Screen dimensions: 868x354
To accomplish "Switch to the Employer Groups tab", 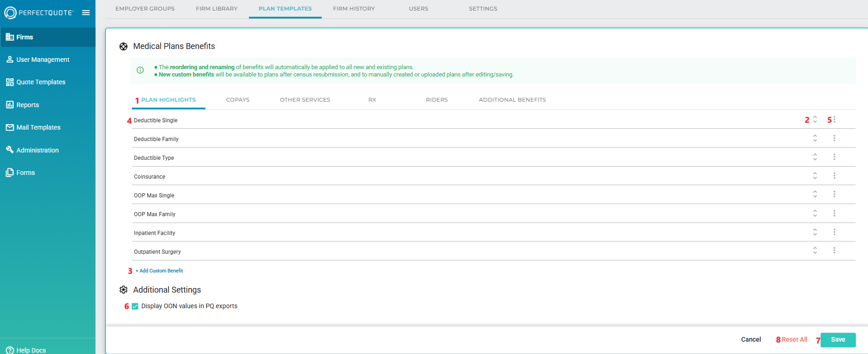I will pos(145,9).
